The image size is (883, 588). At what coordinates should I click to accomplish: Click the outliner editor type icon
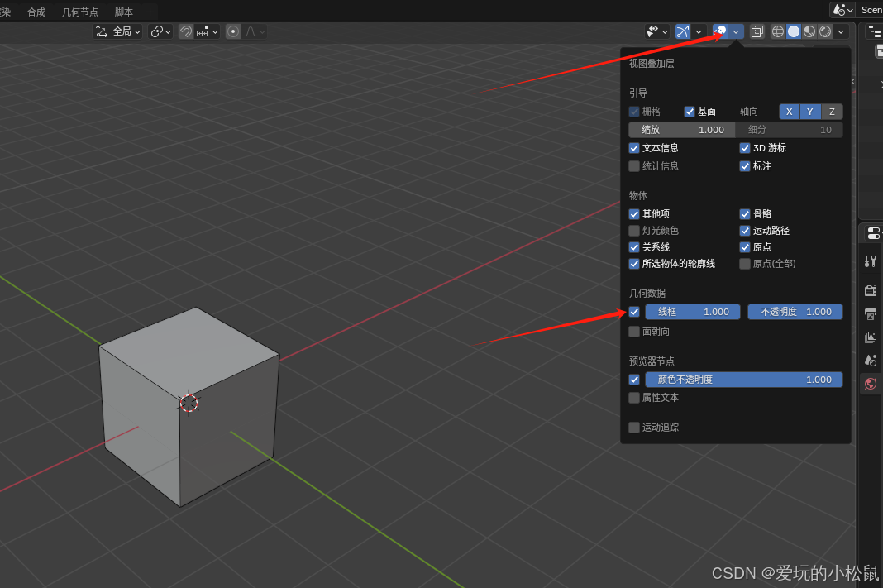[x=875, y=32]
